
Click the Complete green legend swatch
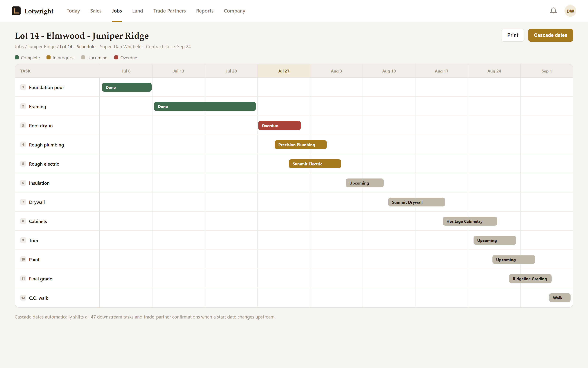(x=17, y=57)
